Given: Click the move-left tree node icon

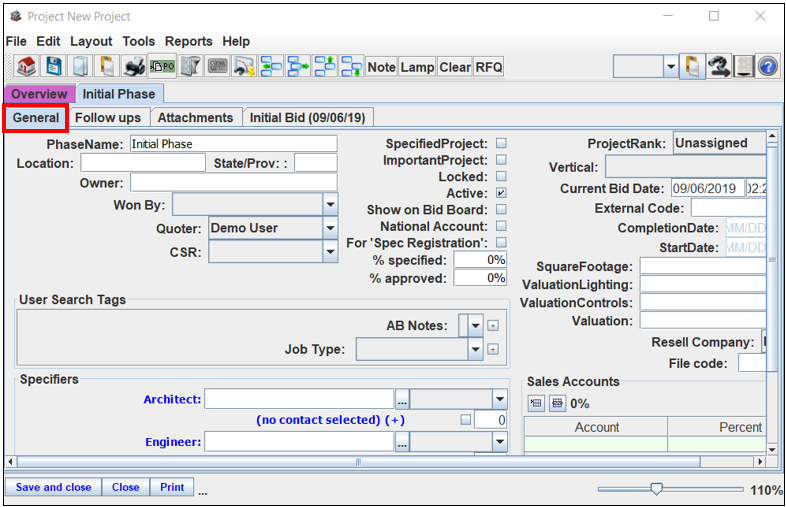Looking at the screenshot, I should [271, 66].
